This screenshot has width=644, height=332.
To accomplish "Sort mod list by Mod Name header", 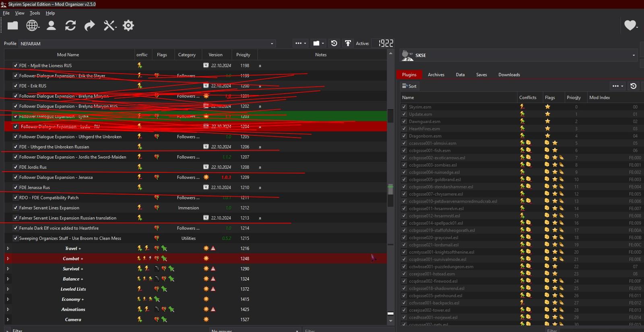I will 68,55.
